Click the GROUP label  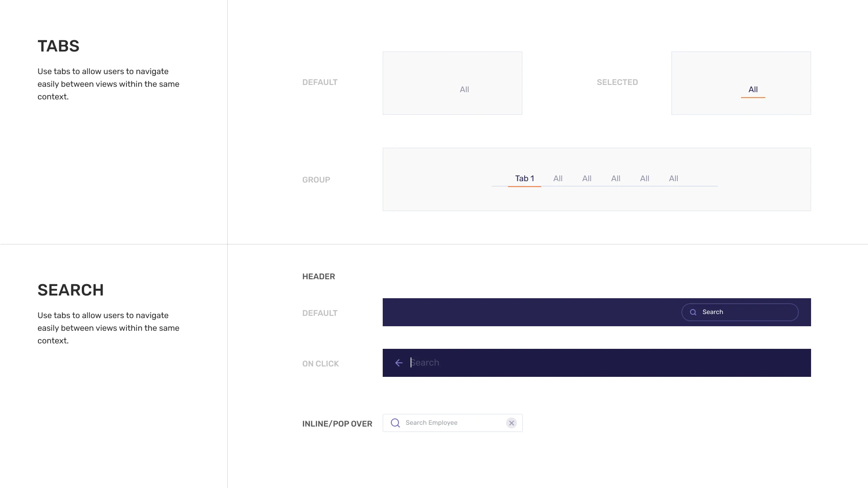click(x=316, y=180)
